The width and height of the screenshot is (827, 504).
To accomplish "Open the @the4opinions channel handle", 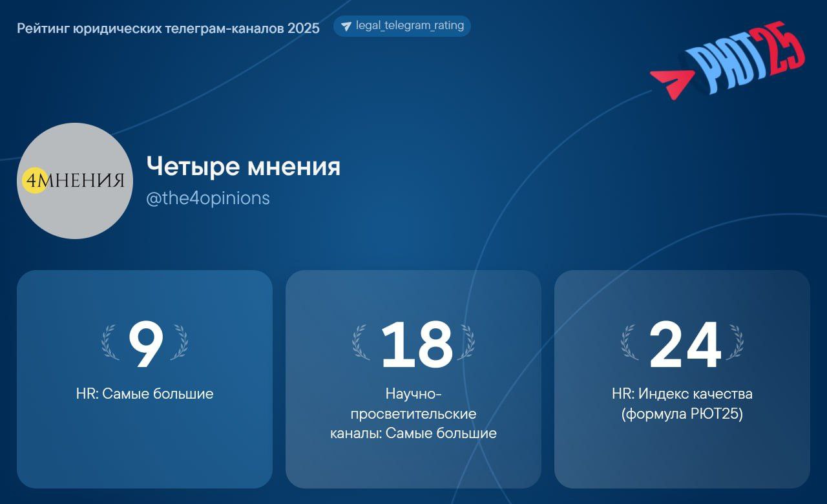I will pyautogui.click(x=208, y=198).
